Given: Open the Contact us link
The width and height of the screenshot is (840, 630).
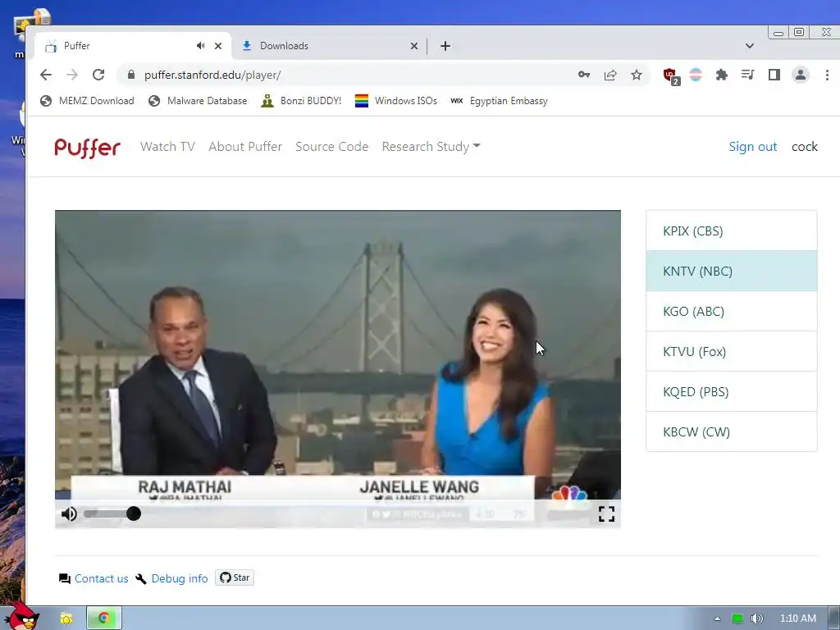Looking at the screenshot, I should tap(101, 578).
